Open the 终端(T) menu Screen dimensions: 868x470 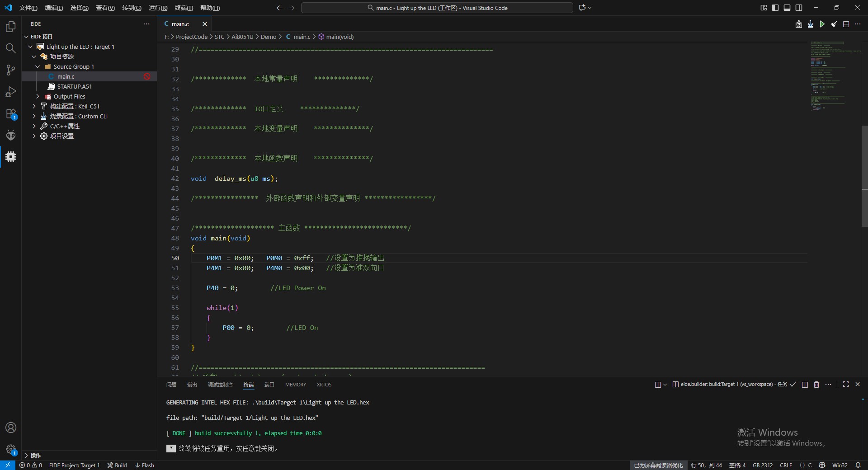point(184,8)
